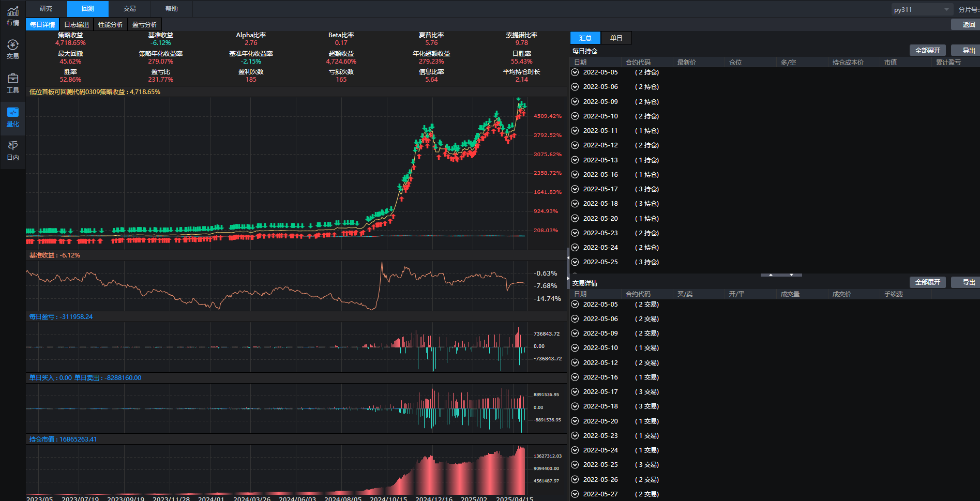The height and width of the screenshot is (501, 980).
Task: Open the 性能分析 sub-tab
Action: 111,24
